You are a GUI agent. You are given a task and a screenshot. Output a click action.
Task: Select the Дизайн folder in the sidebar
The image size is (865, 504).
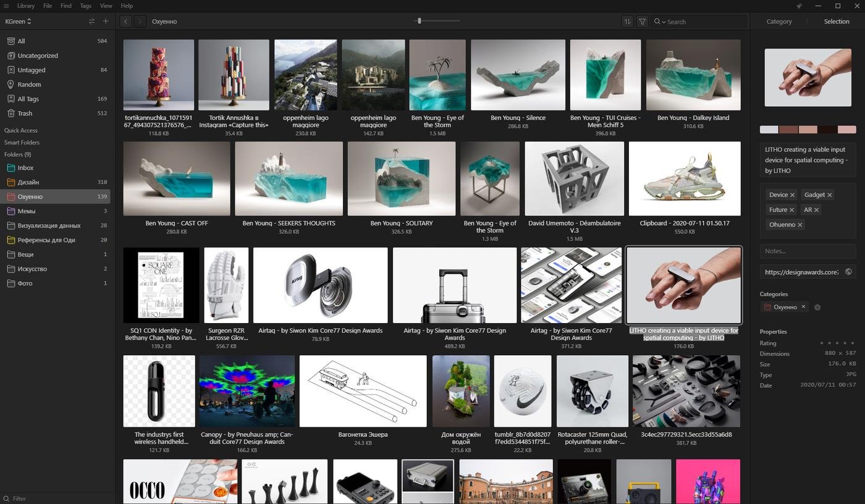28,182
